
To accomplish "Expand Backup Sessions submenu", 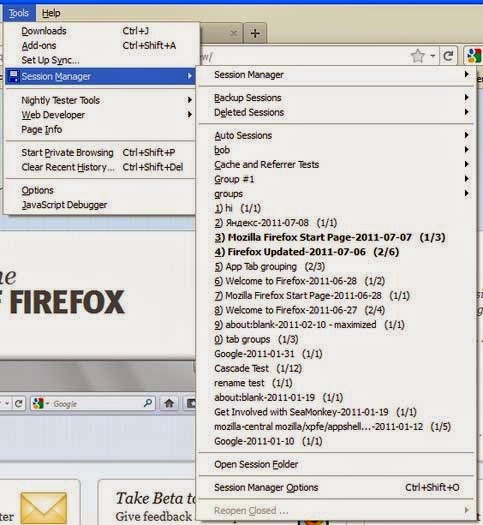I will coord(336,98).
